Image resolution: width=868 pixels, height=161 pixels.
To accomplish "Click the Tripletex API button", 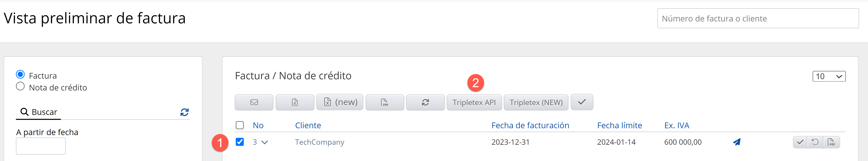I will point(474,102).
